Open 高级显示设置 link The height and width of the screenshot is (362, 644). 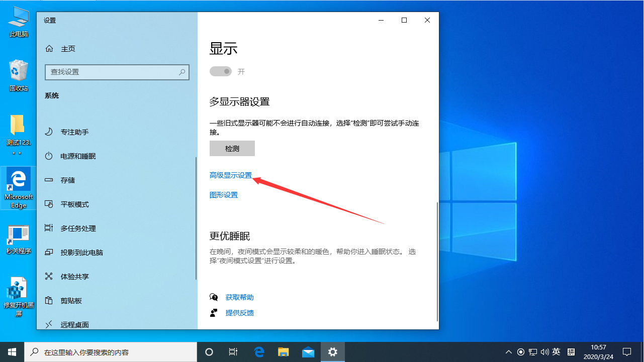231,175
